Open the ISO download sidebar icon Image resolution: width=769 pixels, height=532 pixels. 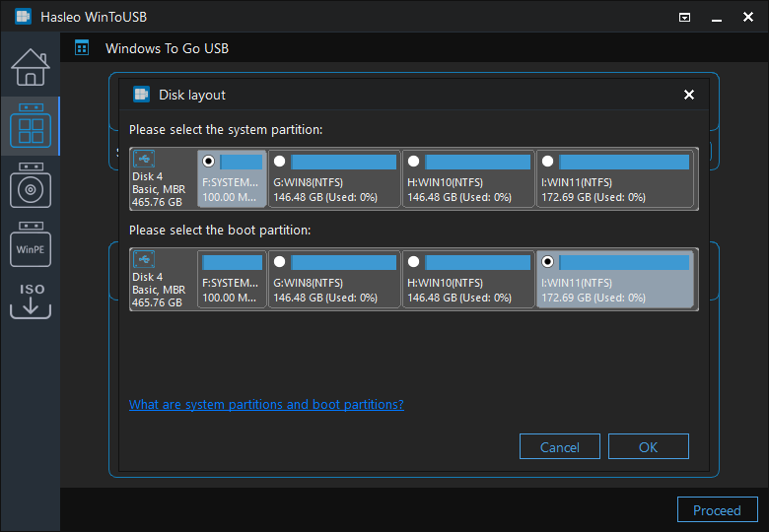click(x=31, y=300)
